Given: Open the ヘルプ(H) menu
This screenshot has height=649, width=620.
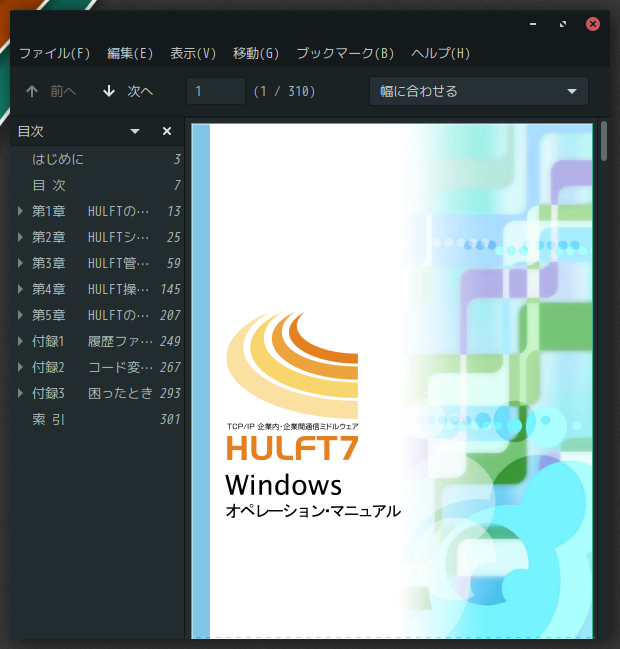Looking at the screenshot, I should click(440, 53).
